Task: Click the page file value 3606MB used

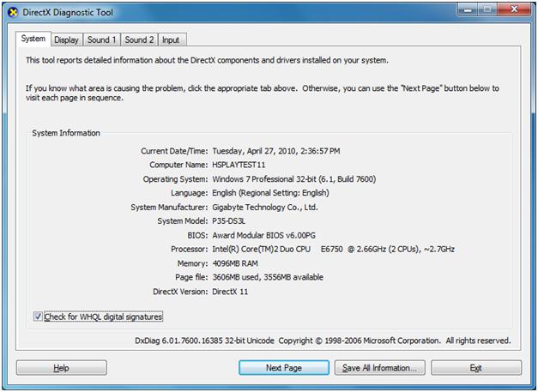Action: (x=268, y=277)
